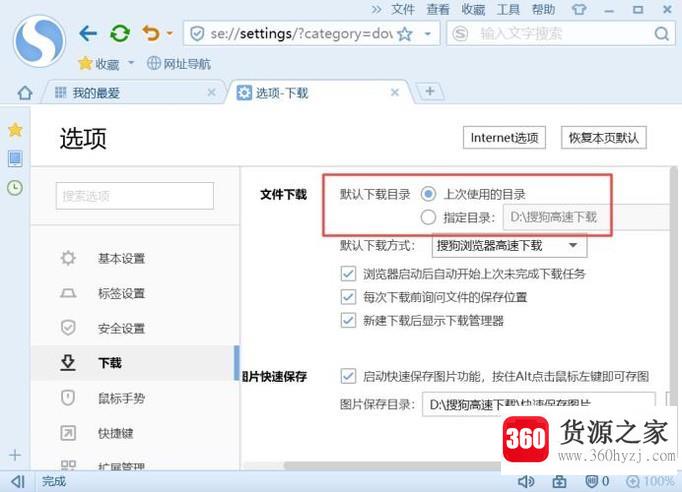
Task: Open the 默认下载方式 dropdown
Action: [509, 245]
